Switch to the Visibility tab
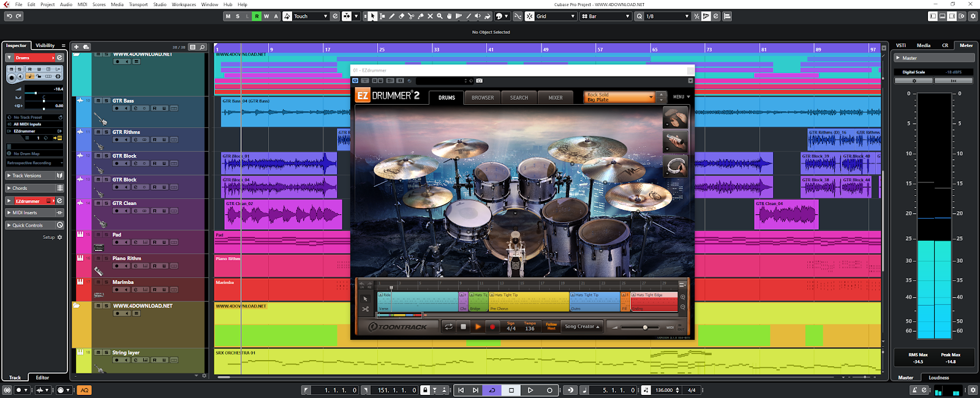Viewport: 980px width, 398px height. tap(45, 45)
